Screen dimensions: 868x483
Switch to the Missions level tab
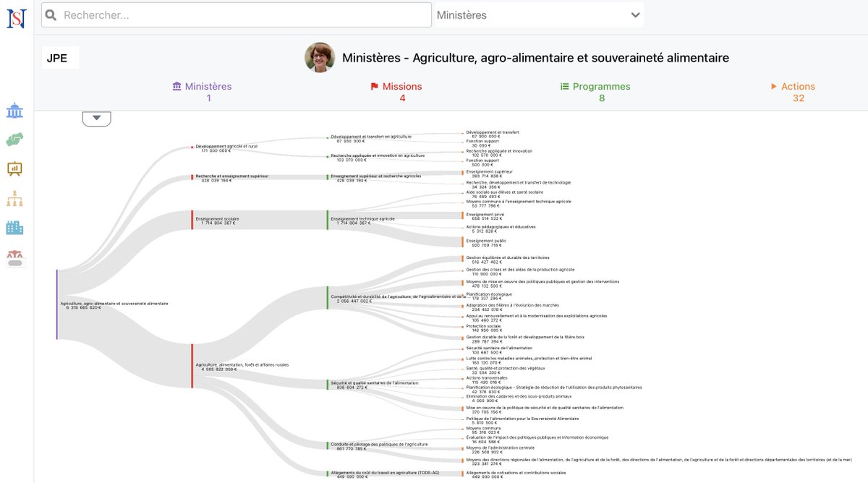pyautogui.click(x=396, y=92)
